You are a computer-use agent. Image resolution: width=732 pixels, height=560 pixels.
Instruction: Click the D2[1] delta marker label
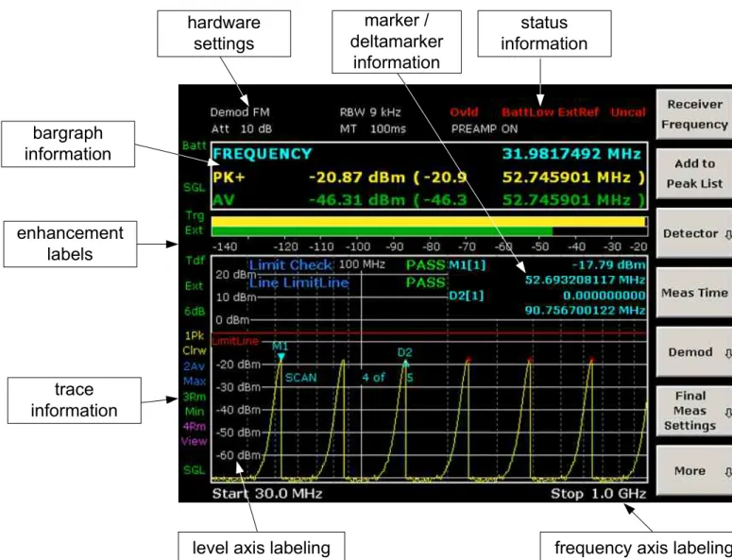pyautogui.click(x=466, y=296)
